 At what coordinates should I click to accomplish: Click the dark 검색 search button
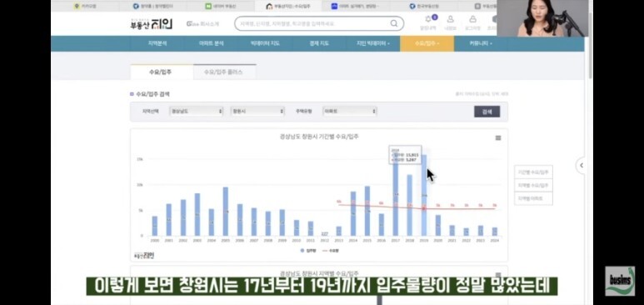click(x=487, y=112)
